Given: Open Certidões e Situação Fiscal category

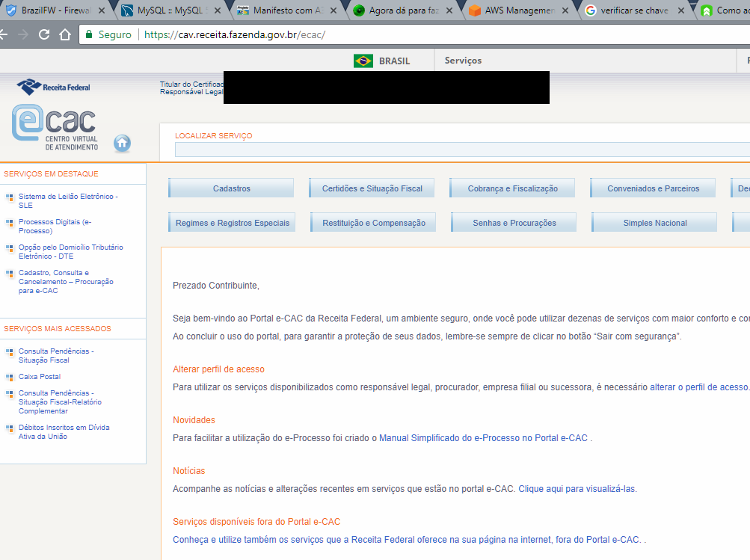Looking at the screenshot, I should [x=372, y=188].
